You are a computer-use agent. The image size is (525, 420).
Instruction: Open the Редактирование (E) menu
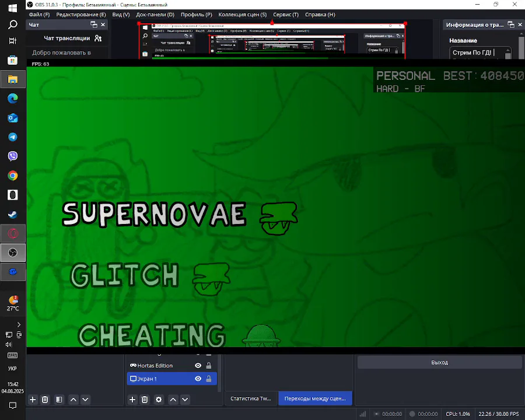pos(81,15)
